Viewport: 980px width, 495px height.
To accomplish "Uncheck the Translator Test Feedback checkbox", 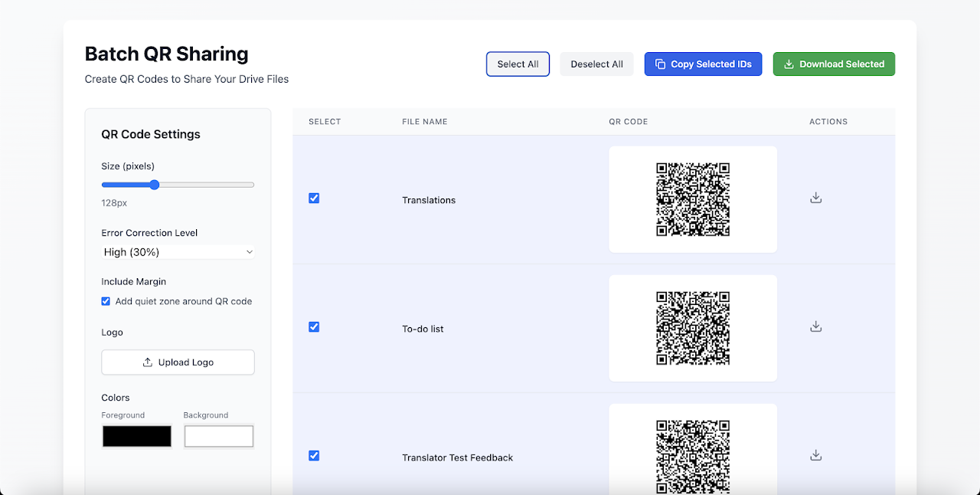I will click(314, 456).
